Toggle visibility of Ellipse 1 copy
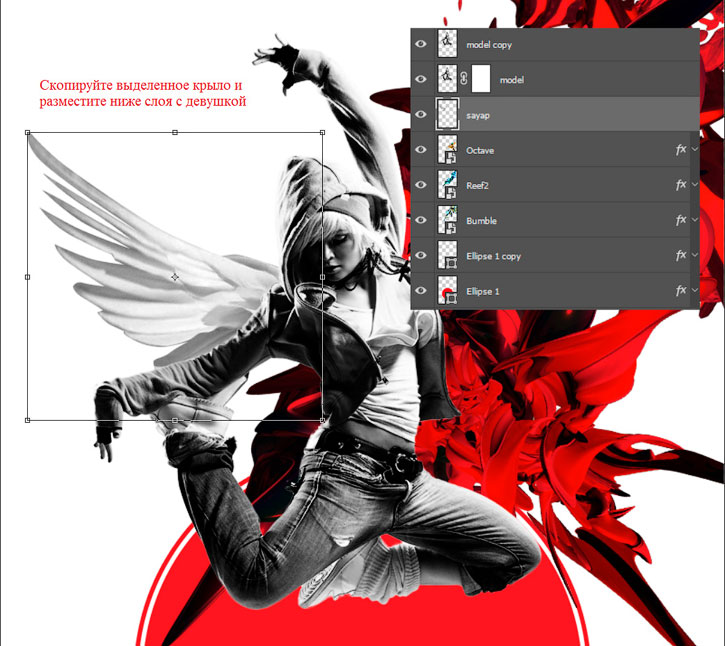 click(x=420, y=255)
